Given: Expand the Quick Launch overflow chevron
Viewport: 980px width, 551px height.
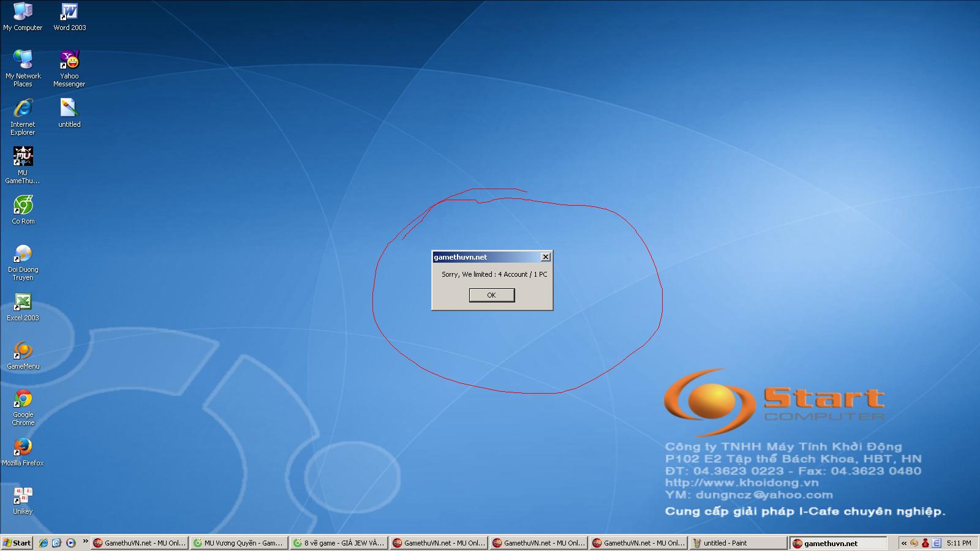Looking at the screenshot, I should tap(85, 542).
